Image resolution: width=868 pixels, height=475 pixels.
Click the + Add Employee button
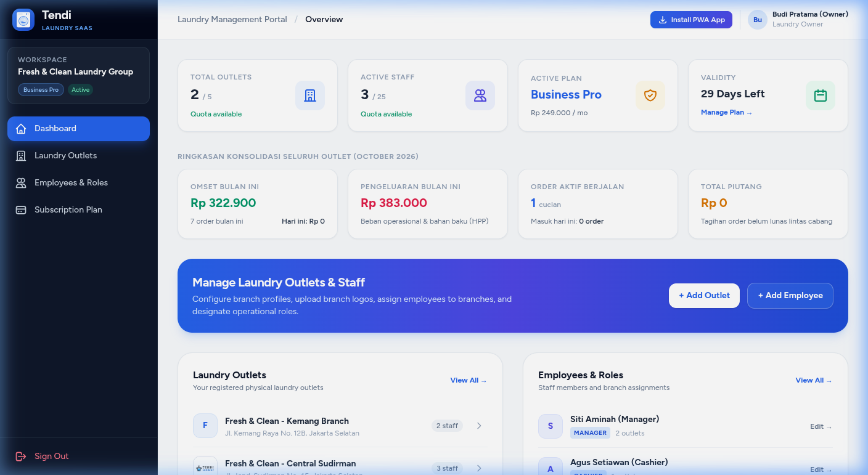(x=790, y=296)
